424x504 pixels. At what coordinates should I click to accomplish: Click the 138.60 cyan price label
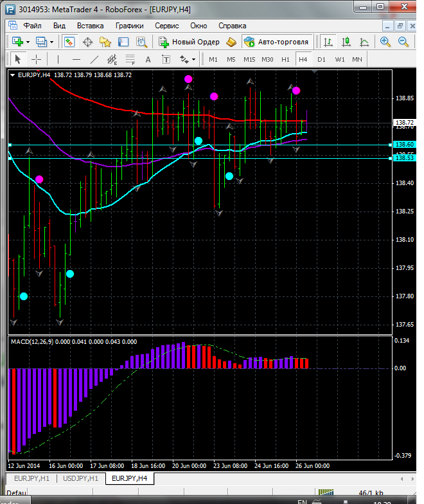click(x=405, y=145)
